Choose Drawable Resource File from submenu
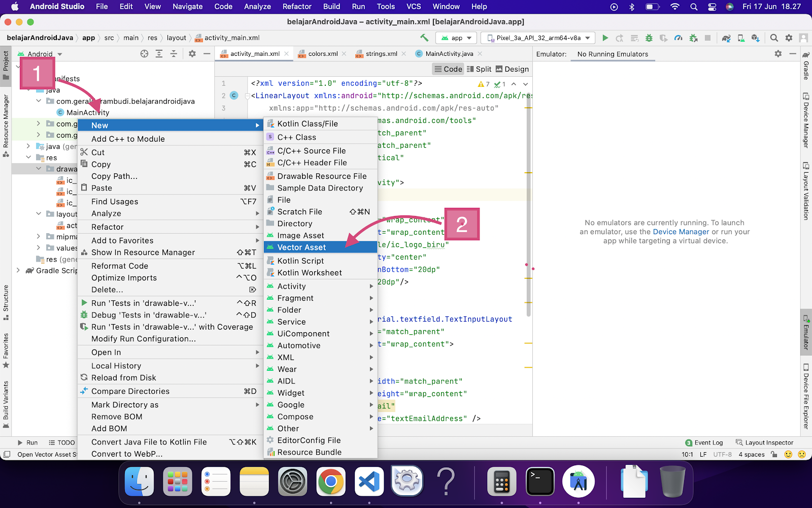Screen dimensions: 812x508 pos(321,176)
